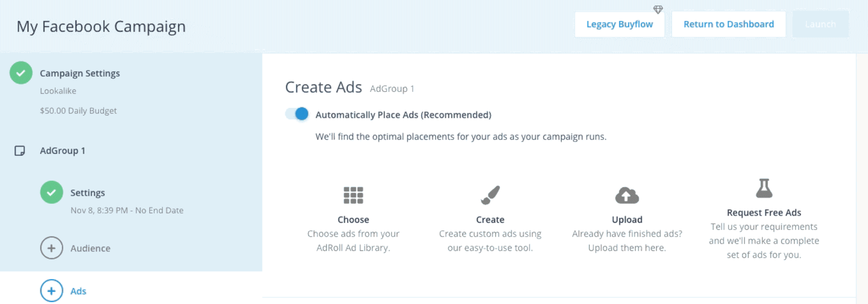Viewport: 868px width, 304px height.
Task: Click the AdGroup 1 note icon
Action: 20,151
